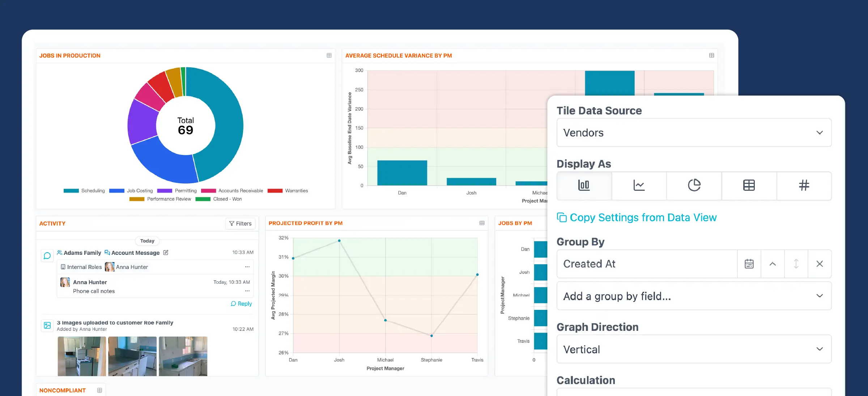The image size is (868, 396).
Task: Choose the pie chart display option
Action: pos(694,186)
